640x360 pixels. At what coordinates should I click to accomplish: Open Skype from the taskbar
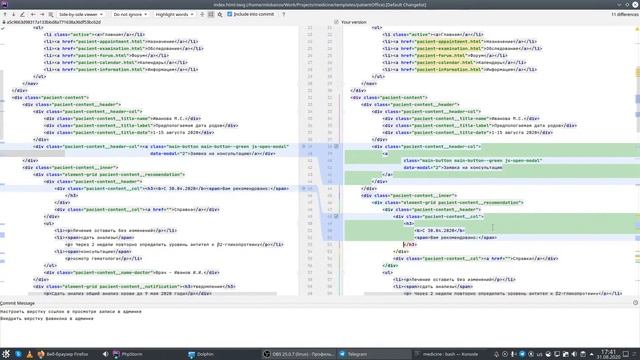point(18,354)
